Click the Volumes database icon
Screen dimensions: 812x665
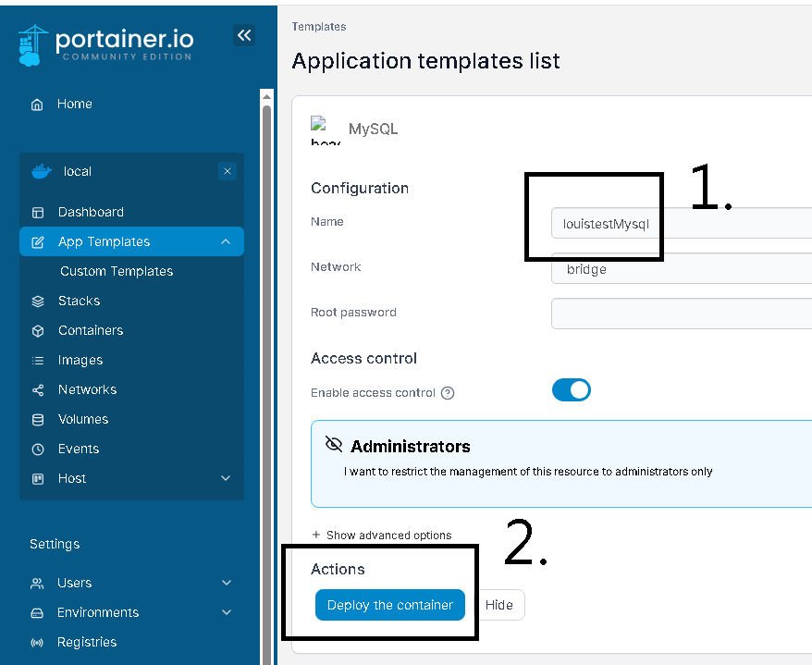(x=38, y=420)
